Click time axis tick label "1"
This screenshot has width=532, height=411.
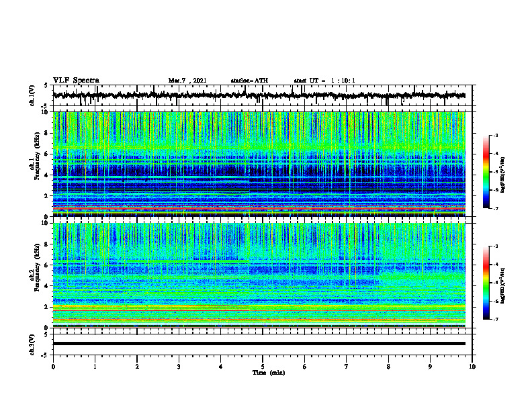coord(95,367)
